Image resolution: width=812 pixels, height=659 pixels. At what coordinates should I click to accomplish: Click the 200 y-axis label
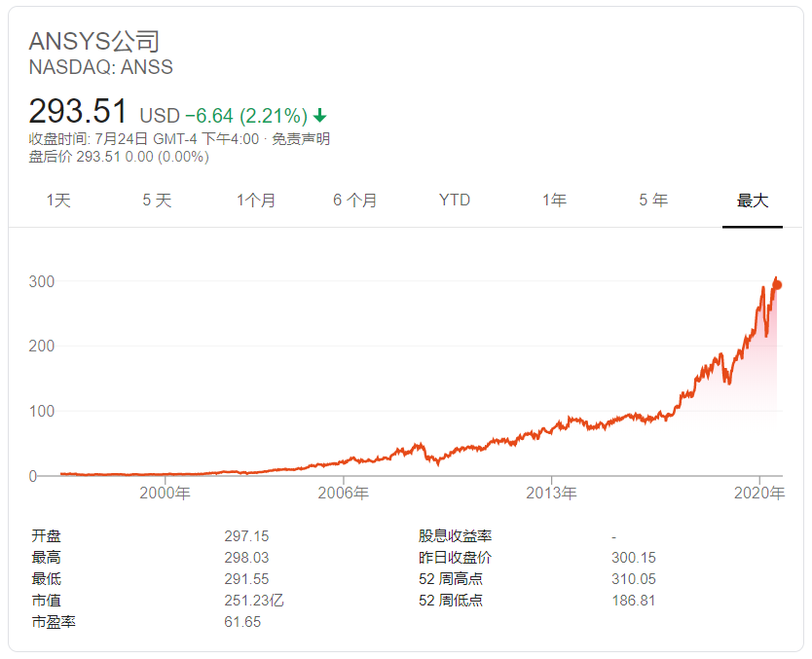[x=42, y=346]
